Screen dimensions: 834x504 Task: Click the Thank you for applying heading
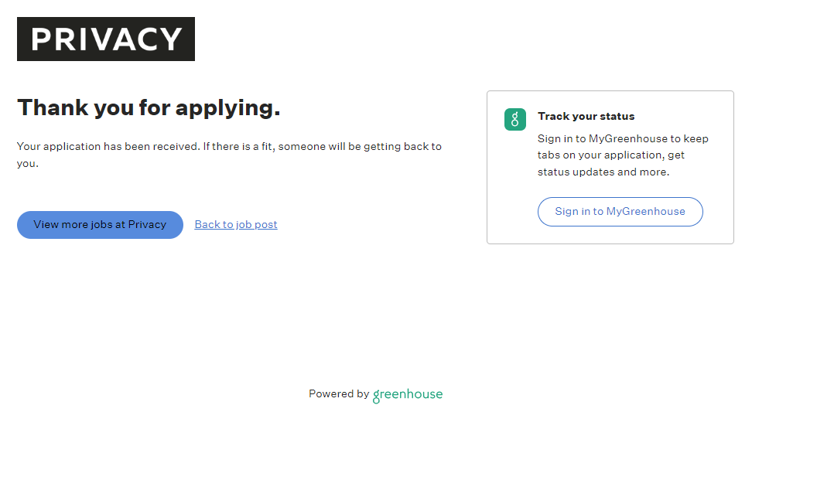point(149,107)
